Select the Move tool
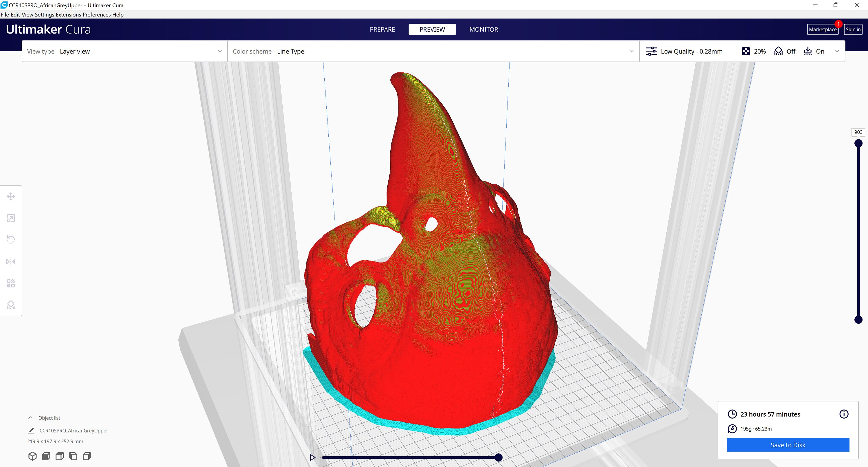This screenshot has height=467, width=868. click(11, 196)
